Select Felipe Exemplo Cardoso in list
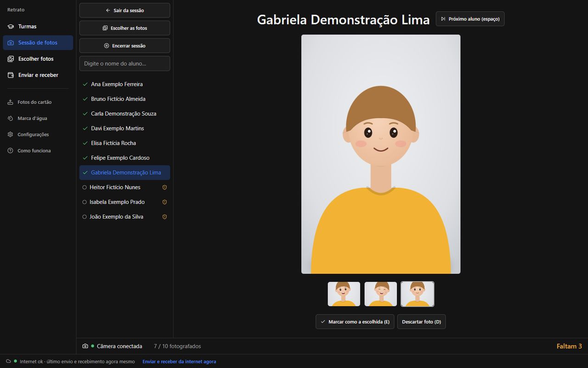Viewport: 588px width, 368px height. coord(124,158)
